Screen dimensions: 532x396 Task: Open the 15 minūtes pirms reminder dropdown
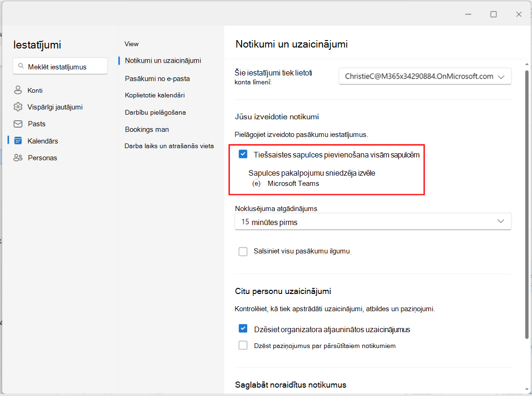click(373, 222)
